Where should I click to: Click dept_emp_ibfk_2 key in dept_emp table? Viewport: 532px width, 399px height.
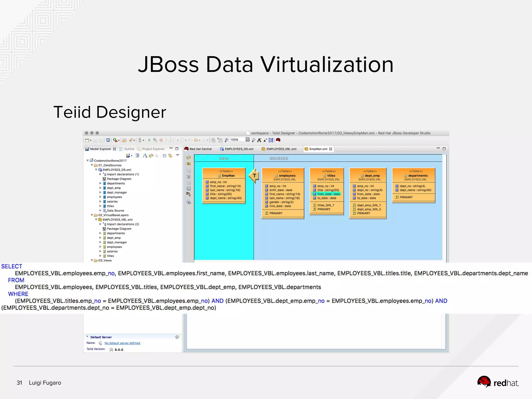coord(367,209)
